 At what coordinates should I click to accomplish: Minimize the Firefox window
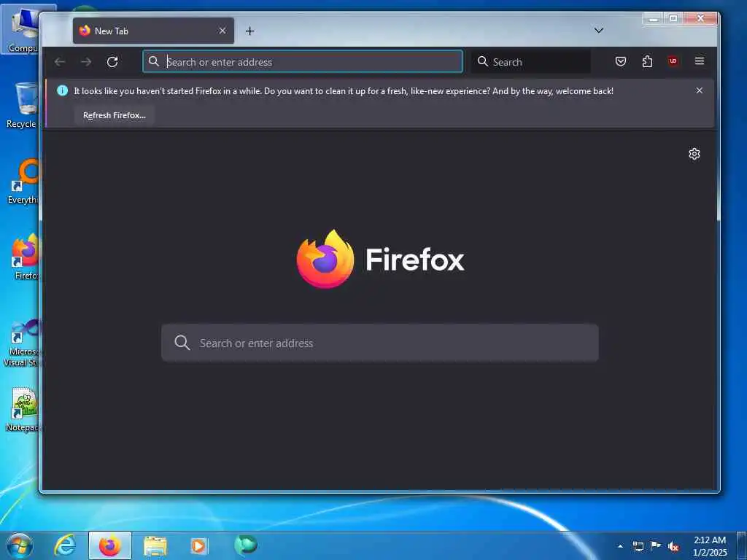point(653,18)
